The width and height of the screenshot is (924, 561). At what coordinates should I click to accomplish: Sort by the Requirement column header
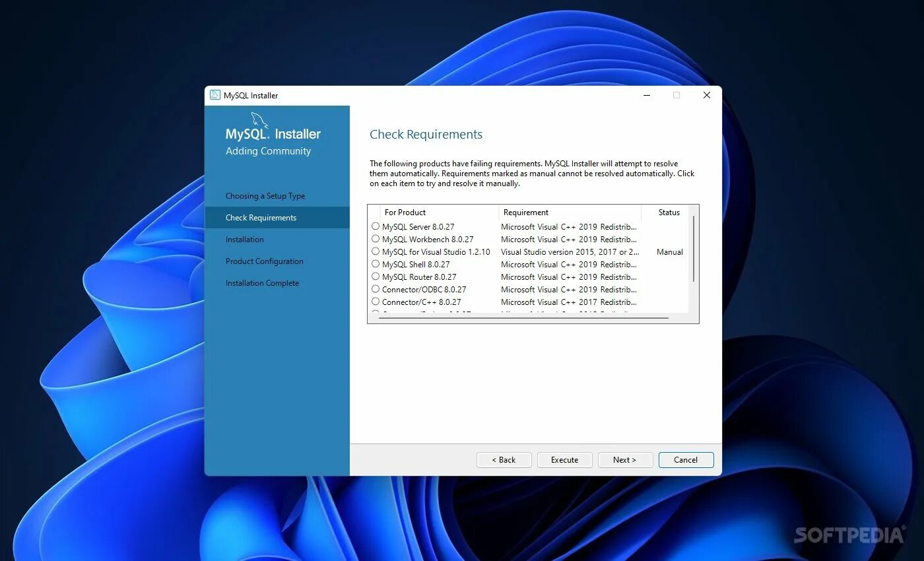(570, 213)
